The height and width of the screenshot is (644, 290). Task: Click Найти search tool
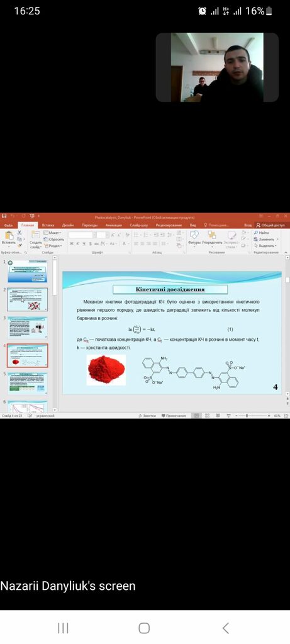click(x=261, y=233)
